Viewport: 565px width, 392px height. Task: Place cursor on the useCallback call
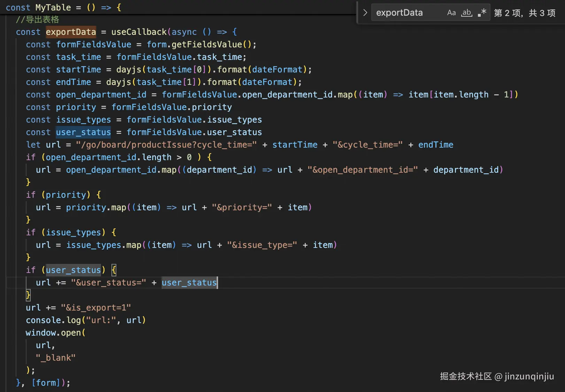pyautogui.click(x=139, y=32)
